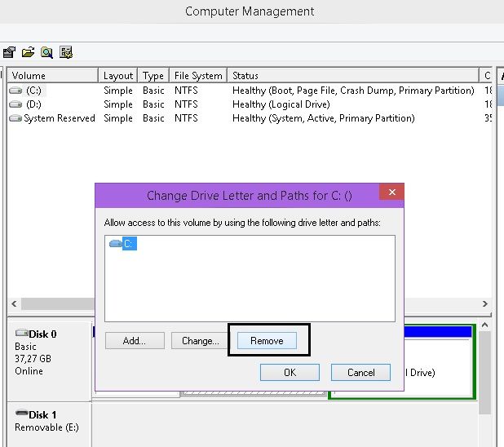Confirm dialog with OK button
This screenshot has height=447, width=504.
click(x=290, y=373)
